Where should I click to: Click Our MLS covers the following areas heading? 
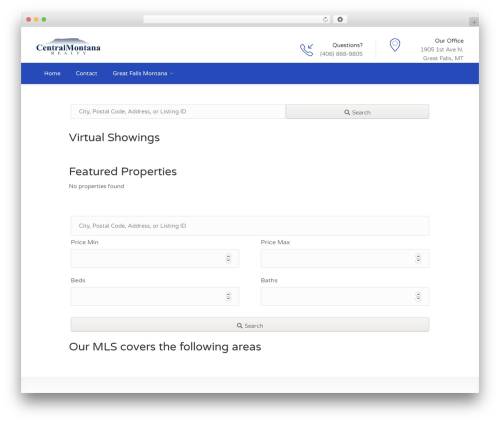[x=165, y=347]
